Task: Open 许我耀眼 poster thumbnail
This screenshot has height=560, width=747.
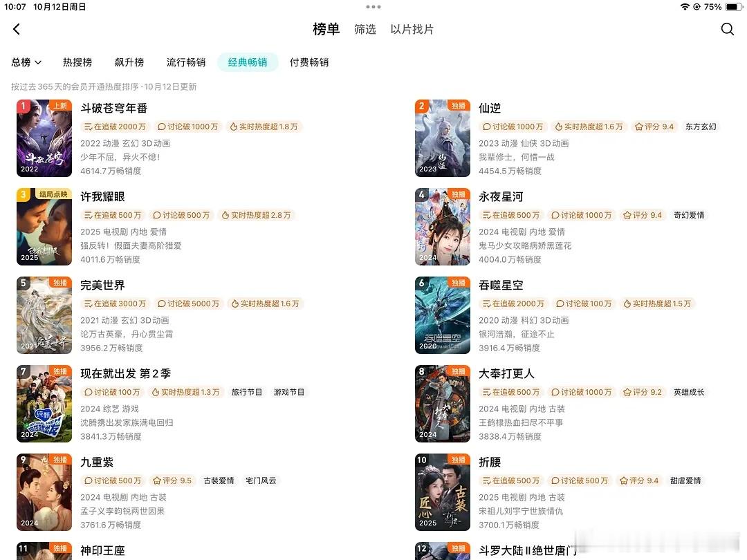Action: 44,227
